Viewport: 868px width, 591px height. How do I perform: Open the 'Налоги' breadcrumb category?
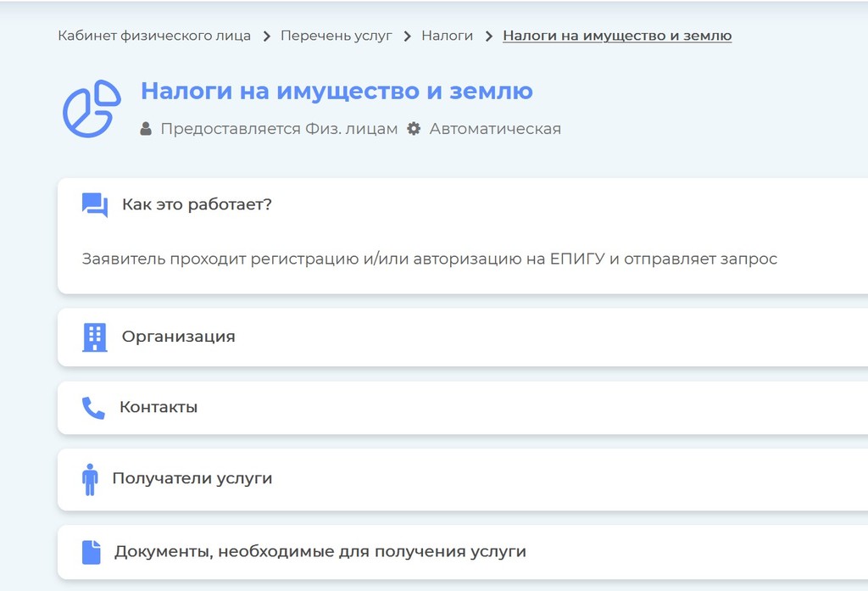(x=448, y=36)
